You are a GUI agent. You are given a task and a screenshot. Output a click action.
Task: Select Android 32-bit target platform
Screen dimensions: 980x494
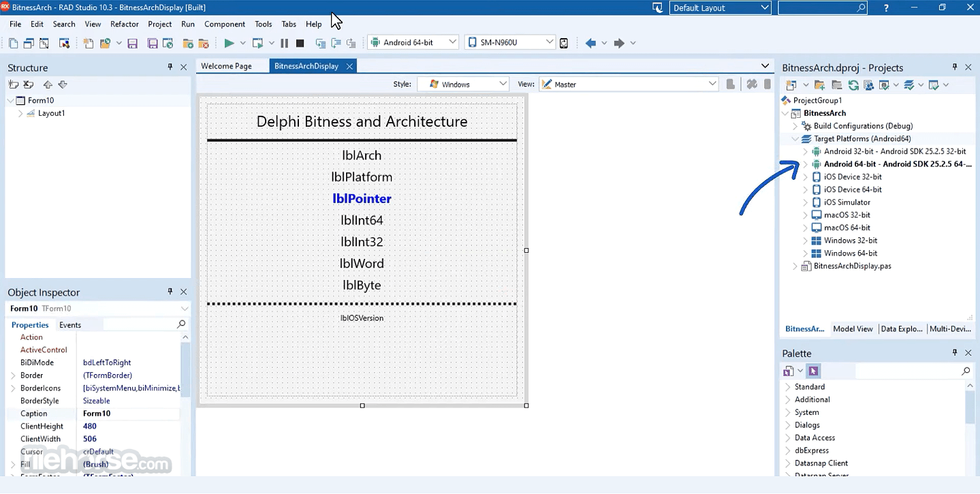pyautogui.click(x=895, y=151)
